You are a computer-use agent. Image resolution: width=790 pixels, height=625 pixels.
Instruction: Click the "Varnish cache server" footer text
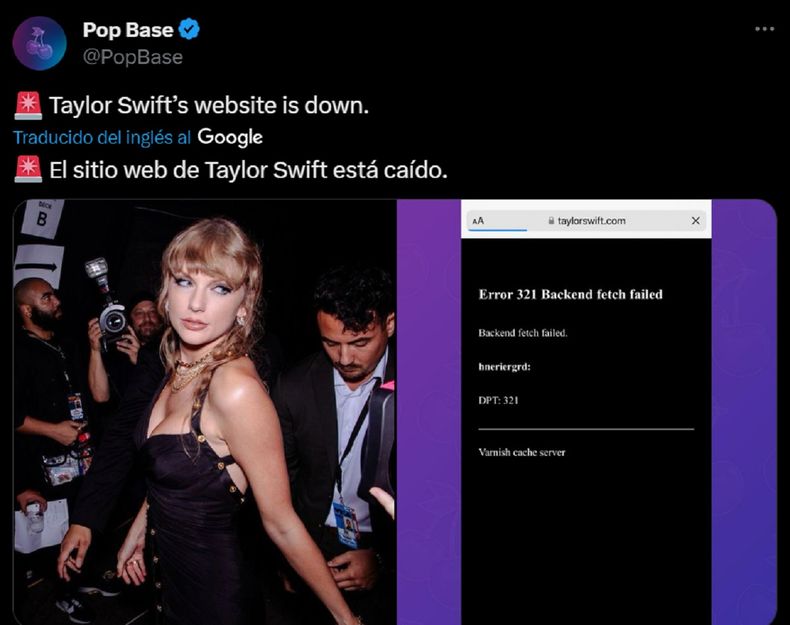(522, 452)
